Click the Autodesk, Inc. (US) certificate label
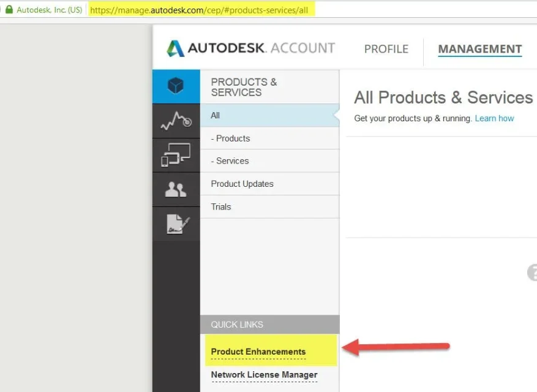Screen dimensions: 537x392 click(50, 10)
